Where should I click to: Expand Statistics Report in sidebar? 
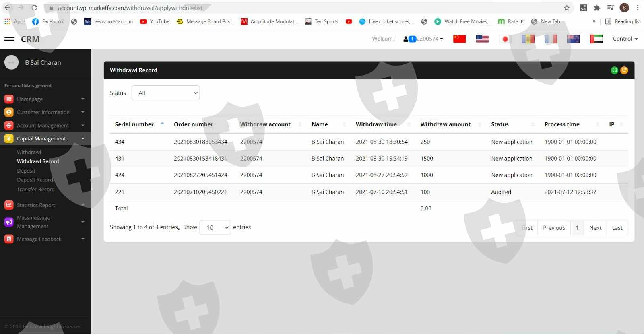[x=36, y=205]
